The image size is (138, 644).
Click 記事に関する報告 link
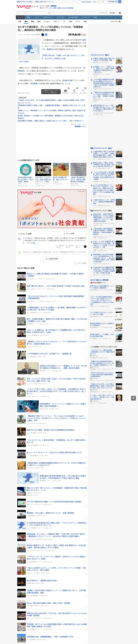pos(24,93)
